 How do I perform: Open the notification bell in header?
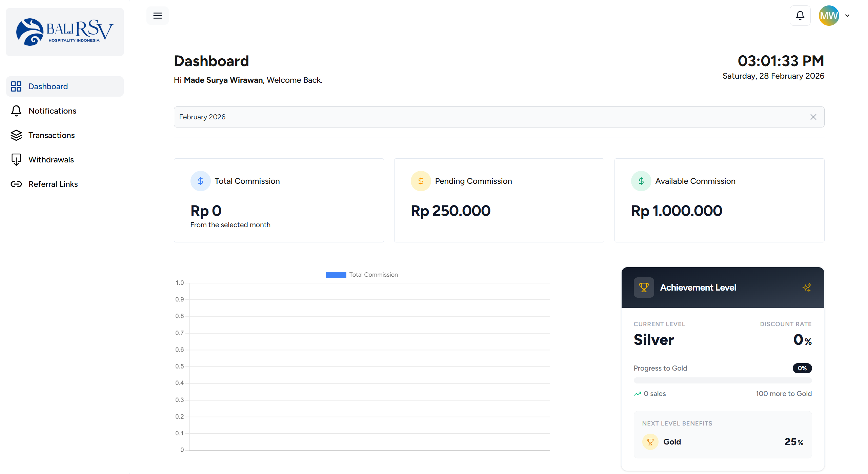click(x=800, y=16)
